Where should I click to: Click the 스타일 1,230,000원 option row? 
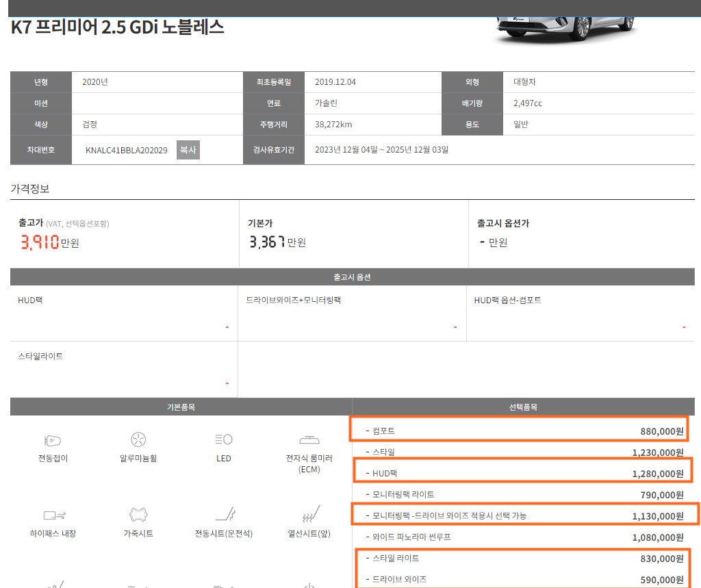[x=523, y=452]
